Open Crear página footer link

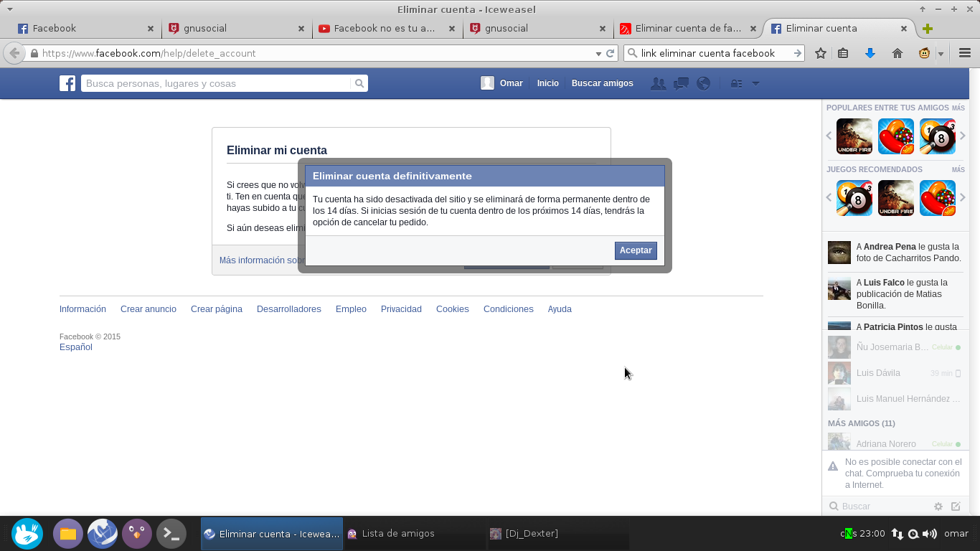point(217,309)
